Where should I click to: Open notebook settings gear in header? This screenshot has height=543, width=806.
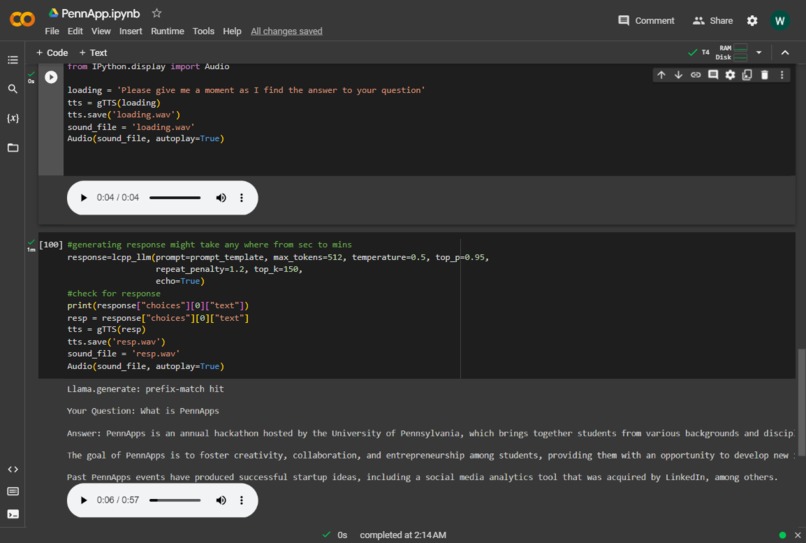pos(752,21)
